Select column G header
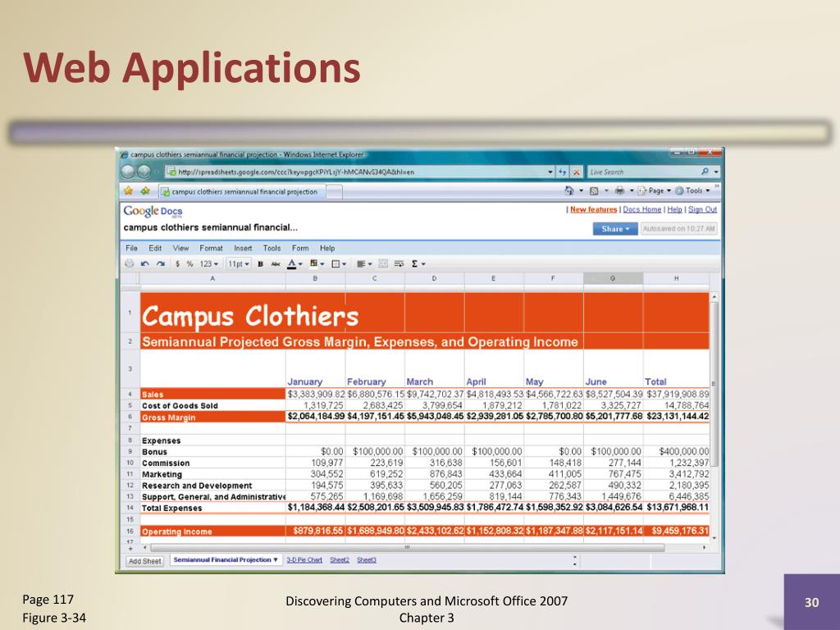Viewport: 840px width, 630px height. point(613,278)
